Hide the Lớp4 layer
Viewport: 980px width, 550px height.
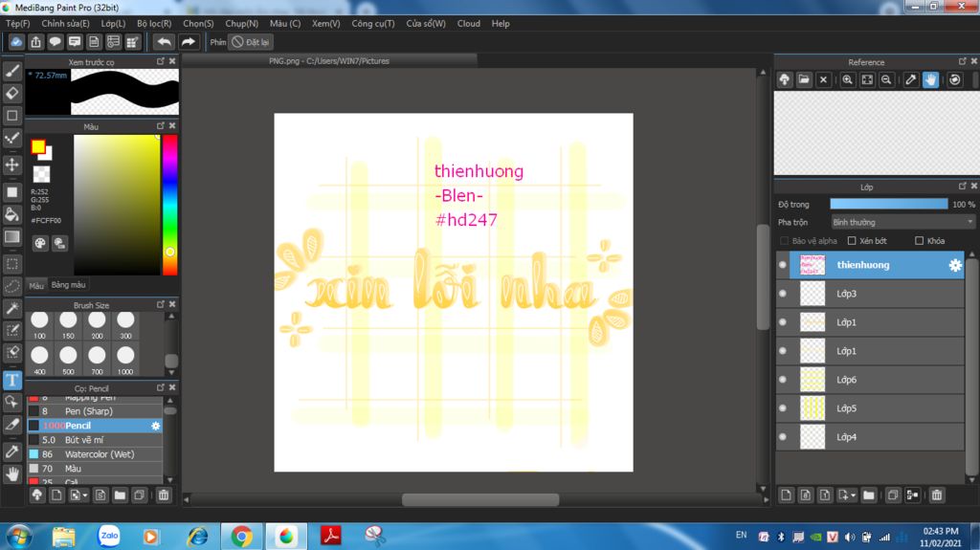(783, 437)
